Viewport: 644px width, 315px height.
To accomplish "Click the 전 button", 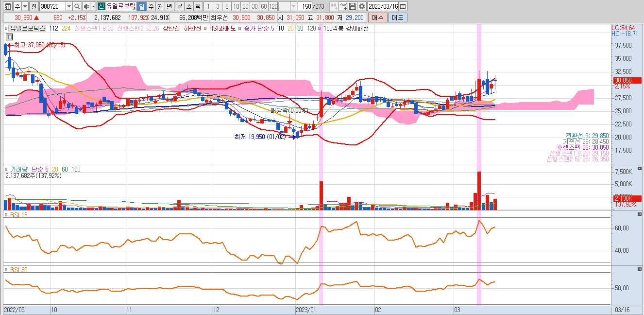I will click(x=34, y=6).
